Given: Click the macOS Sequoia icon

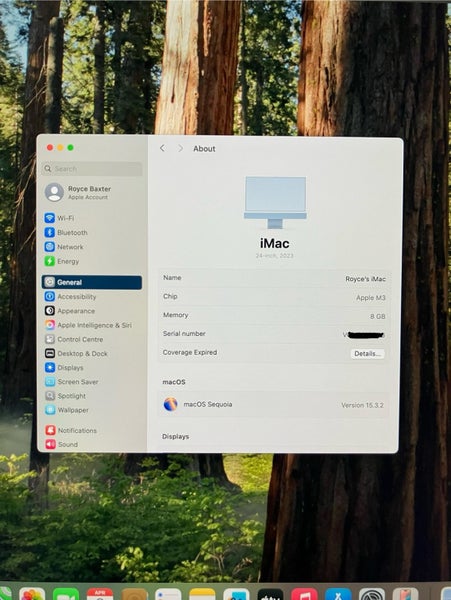Looking at the screenshot, I should point(170,404).
